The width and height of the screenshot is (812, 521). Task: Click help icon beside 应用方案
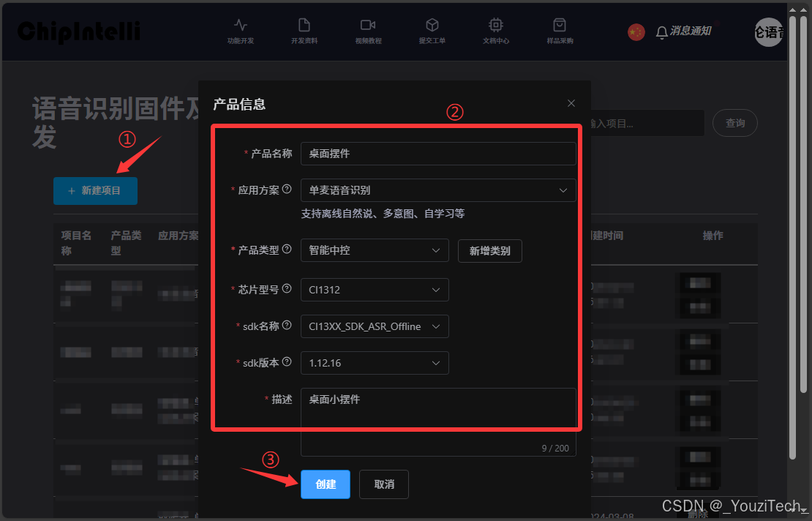287,189
